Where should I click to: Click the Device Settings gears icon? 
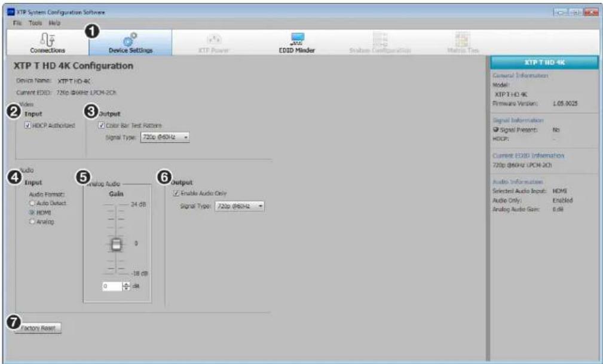point(130,39)
